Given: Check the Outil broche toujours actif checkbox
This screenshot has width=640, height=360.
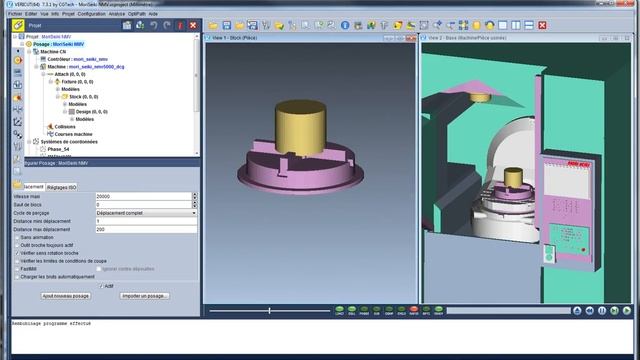Looking at the screenshot, I should 17,245.
